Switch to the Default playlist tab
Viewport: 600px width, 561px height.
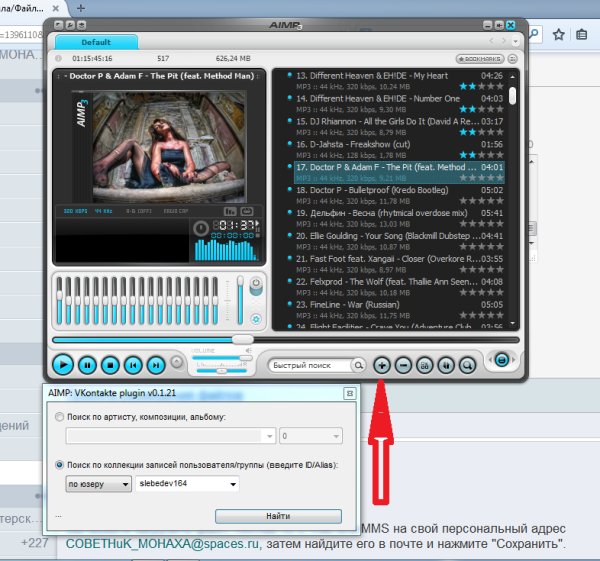[x=96, y=42]
